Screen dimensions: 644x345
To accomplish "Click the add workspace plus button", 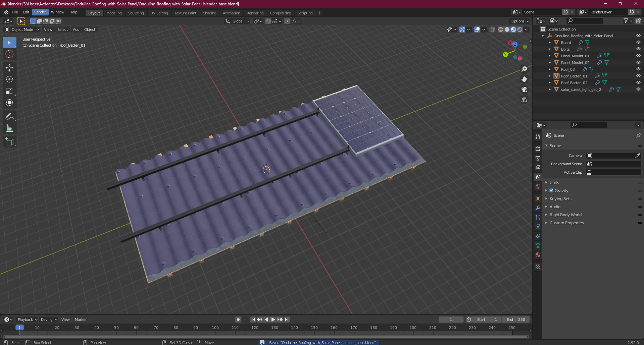I will click(319, 13).
